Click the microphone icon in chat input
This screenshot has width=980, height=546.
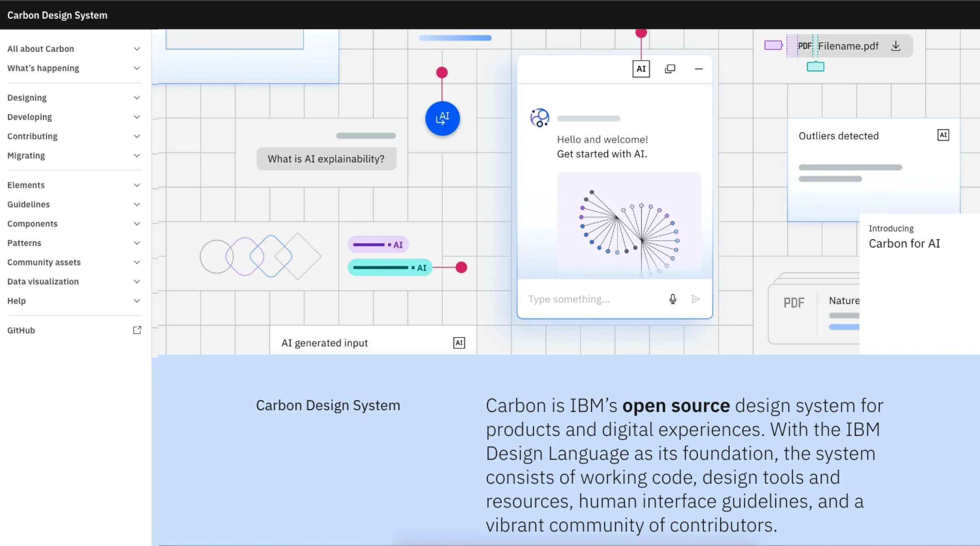click(673, 299)
